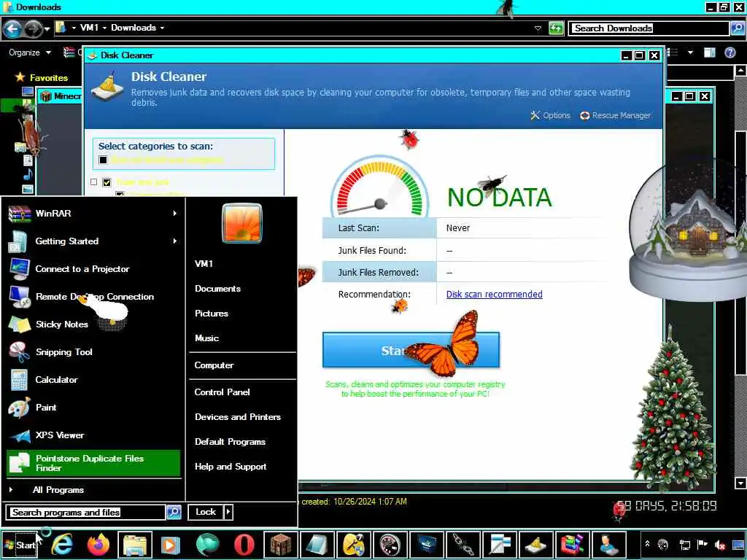This screenshot has width=747, height=560.
Task: Open Help and Support from Start menu
Action: click(x=231, y=467)
